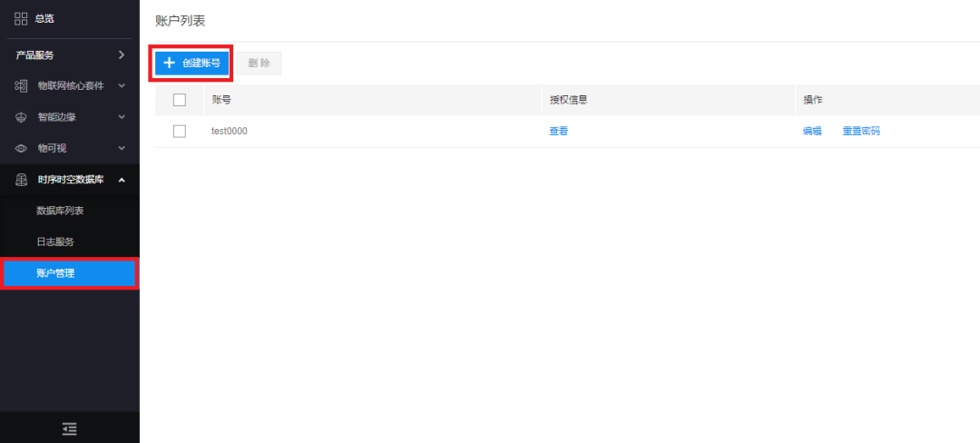Screen dimensions: 980x443
Task: Click the 创建账号 button
Action: (191, 64)
